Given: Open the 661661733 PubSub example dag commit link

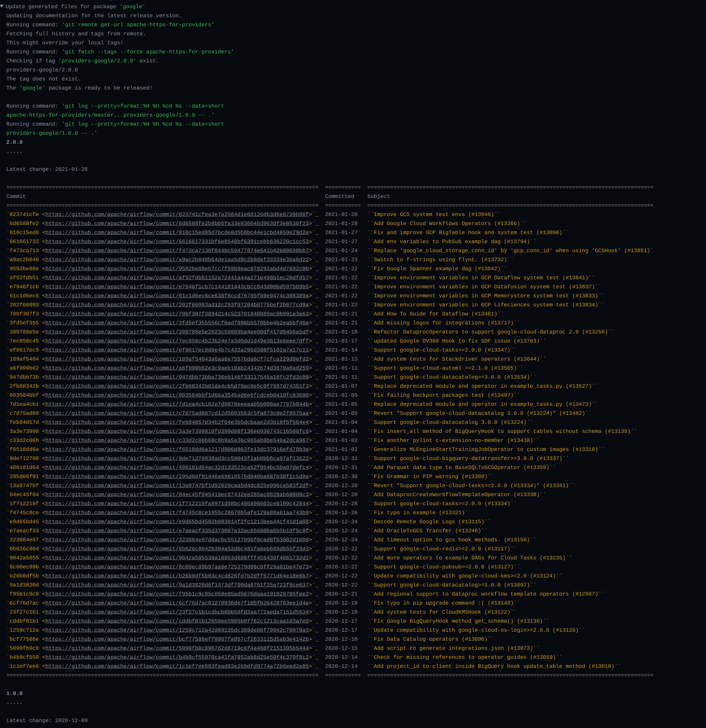Looking at the screenshot, I should pos(177,241).
